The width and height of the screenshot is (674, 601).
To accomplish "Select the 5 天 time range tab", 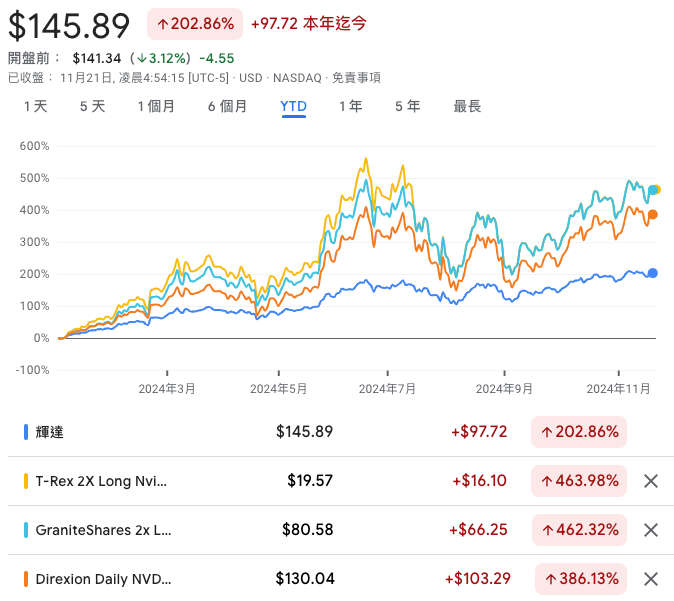I will point(92,106).
